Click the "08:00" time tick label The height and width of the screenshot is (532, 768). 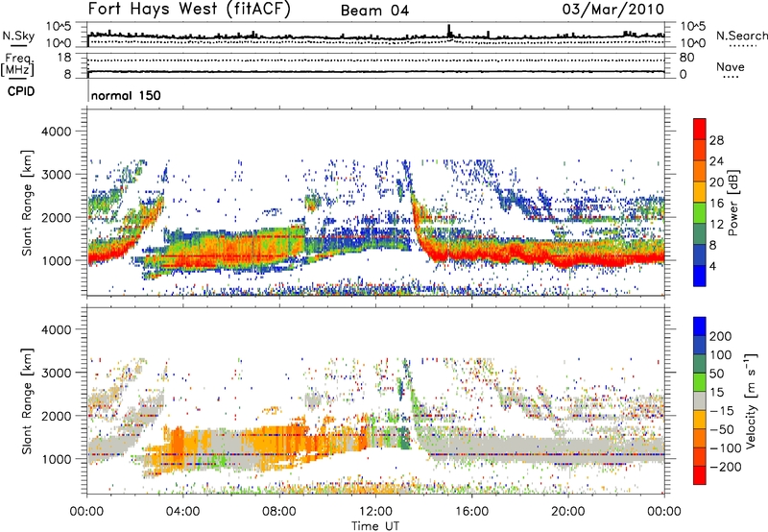pos(279,512)
